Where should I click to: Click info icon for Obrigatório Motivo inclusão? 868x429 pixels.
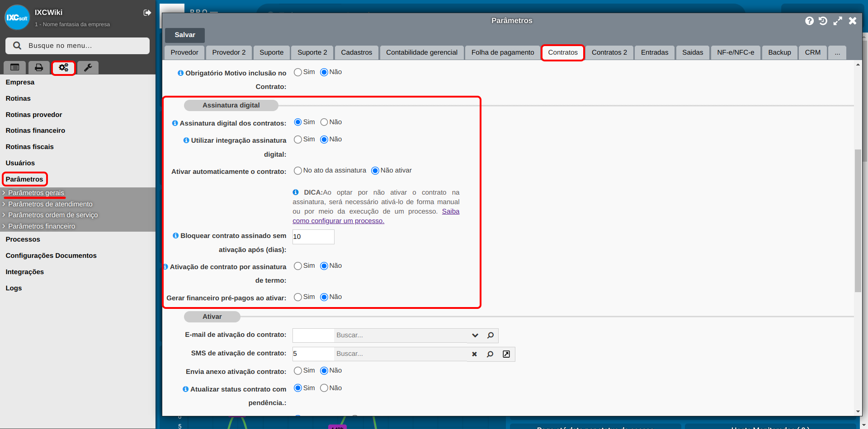(180, 73)
